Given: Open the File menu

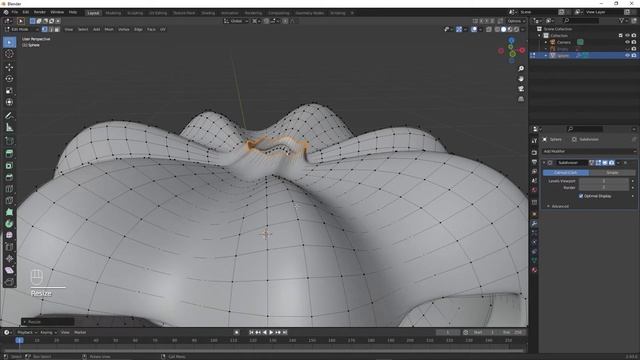Looking at the screenshot, I should pos(15,12).
